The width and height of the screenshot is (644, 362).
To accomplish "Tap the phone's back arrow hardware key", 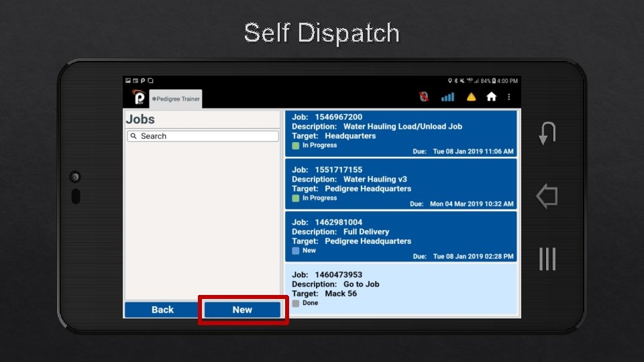I will pos(547,196).
